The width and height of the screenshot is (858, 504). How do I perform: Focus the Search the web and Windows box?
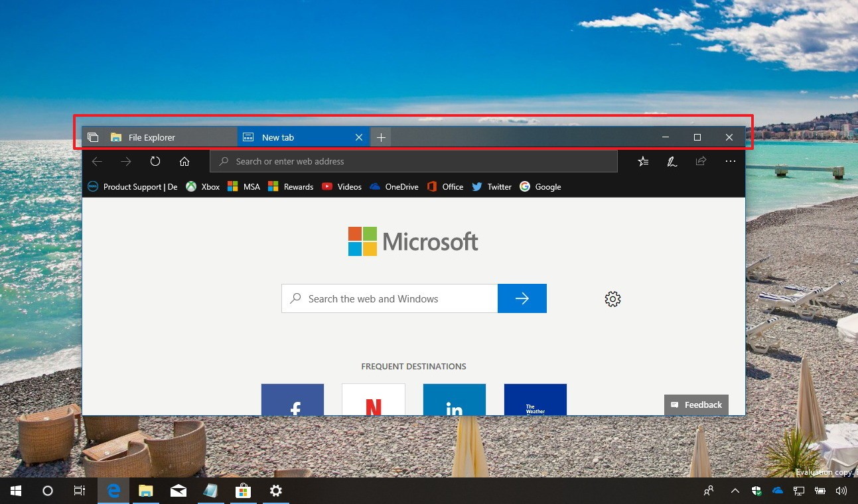point(390,298)
